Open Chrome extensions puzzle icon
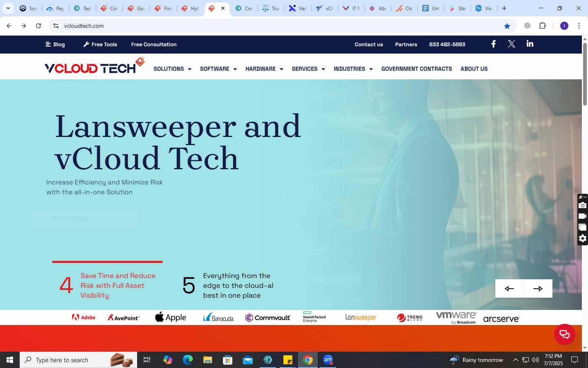 point(543,26)
